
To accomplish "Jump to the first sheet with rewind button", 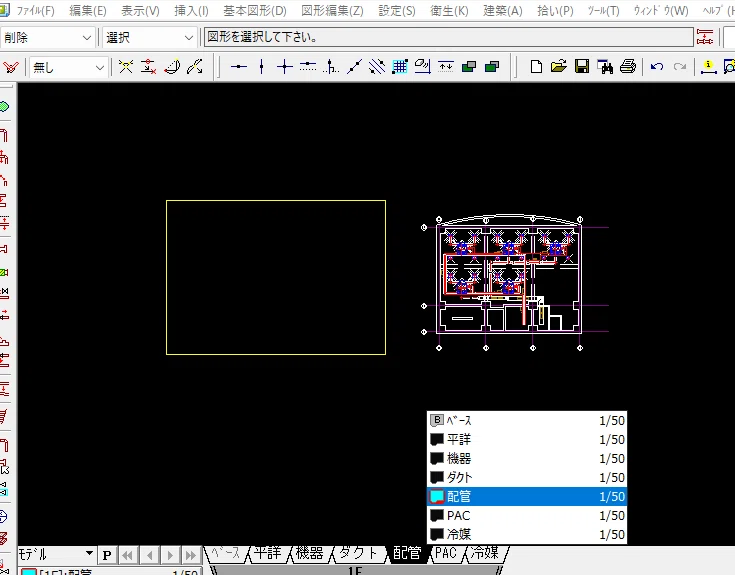I will point(128,555).
